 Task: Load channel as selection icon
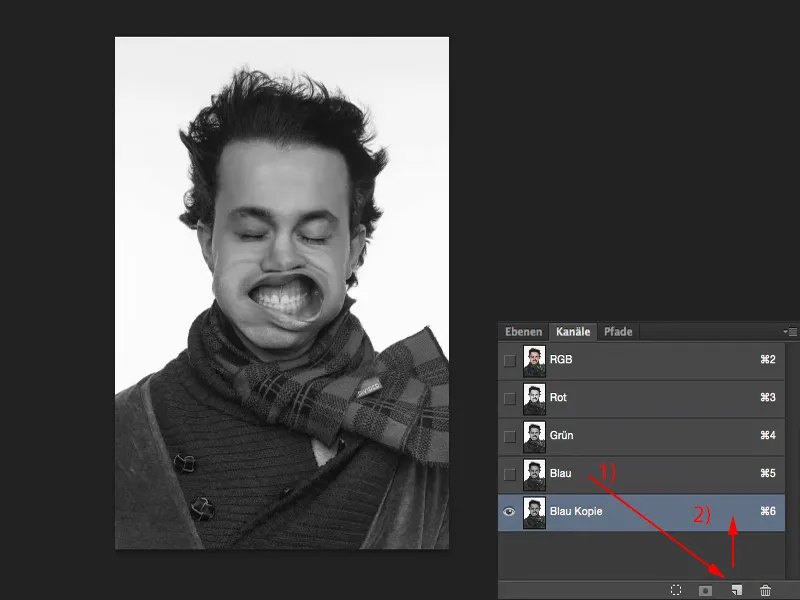[676, 590]
